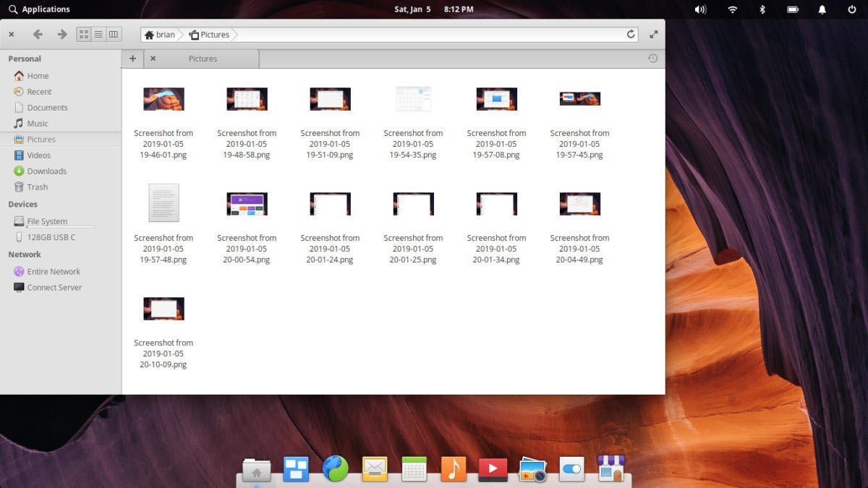Viewport: 868px width, 488px height.
Task: Switch to icon grid view
Action: tap(83, 34)
